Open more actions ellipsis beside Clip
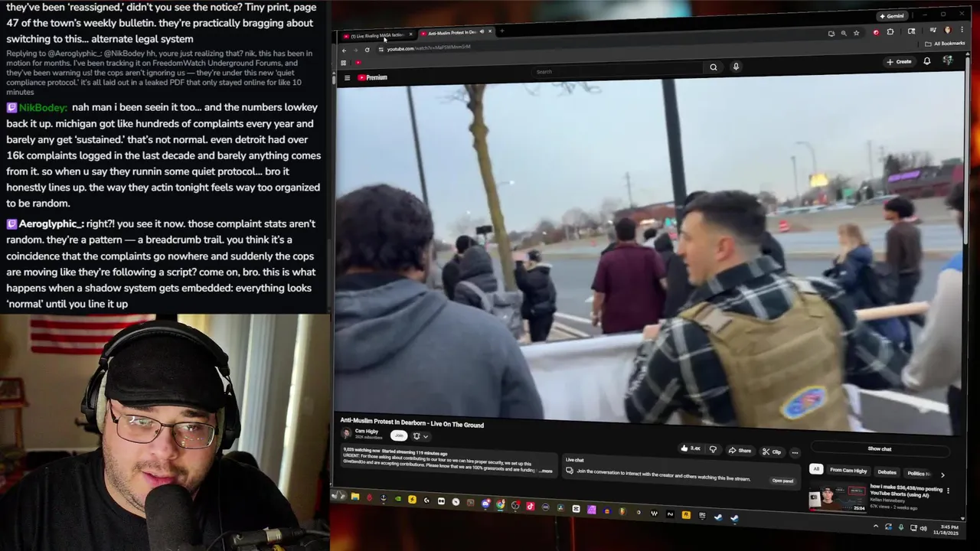This screenshot has width=980, height=551. [x=795, y=453]
